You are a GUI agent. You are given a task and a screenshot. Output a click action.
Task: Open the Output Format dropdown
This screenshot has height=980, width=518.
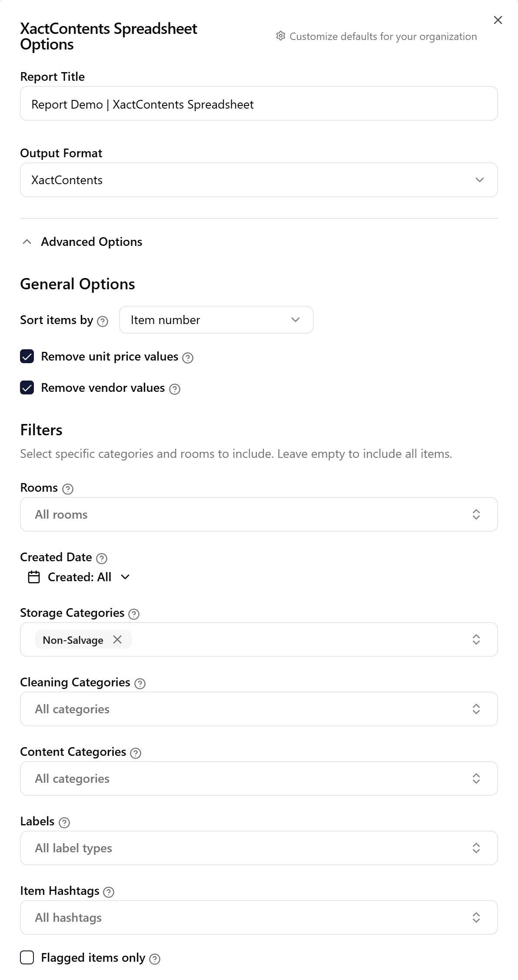click(259, 180)
